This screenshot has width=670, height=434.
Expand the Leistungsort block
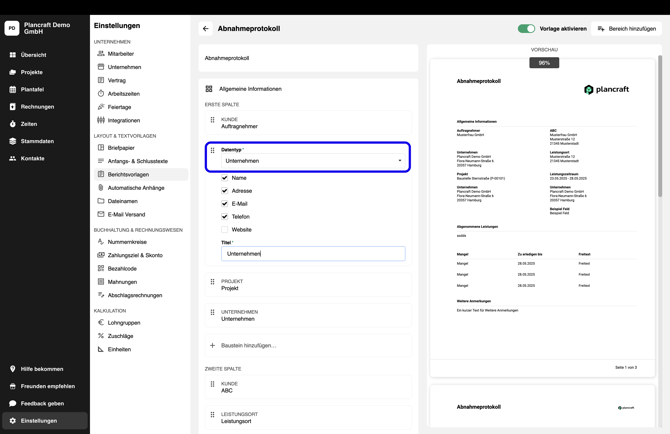pos(308,417)
